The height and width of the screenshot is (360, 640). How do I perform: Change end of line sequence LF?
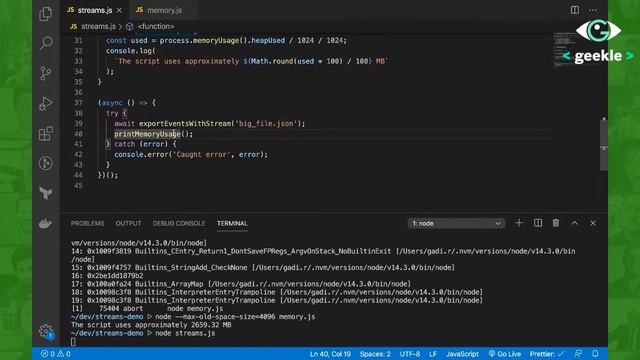(433, 354)
